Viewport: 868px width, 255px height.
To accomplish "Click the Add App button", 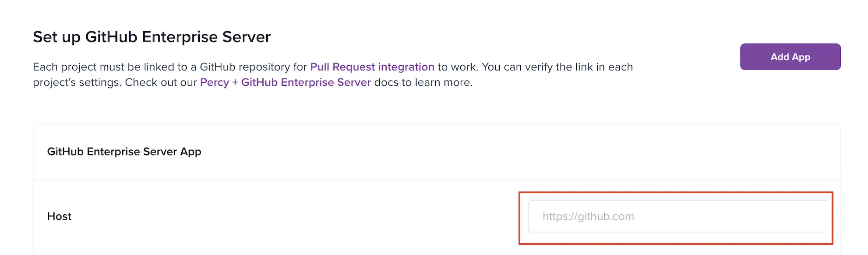I will [x=790, y=57].
